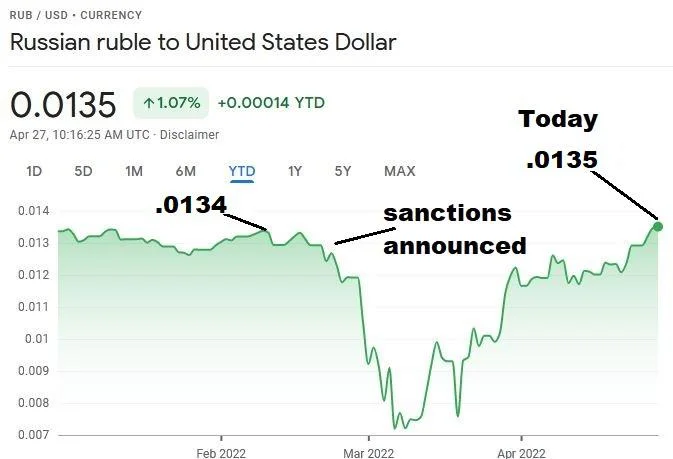Click the Russian ruble to United States Dollar title
This screenshot has width=673, height=459.
(x=203, y=43)
